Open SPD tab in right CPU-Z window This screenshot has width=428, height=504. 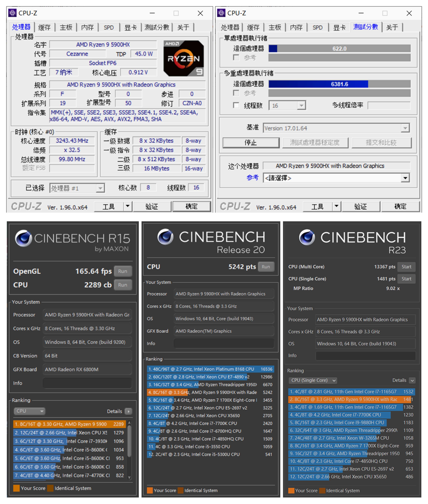point(318,27)
